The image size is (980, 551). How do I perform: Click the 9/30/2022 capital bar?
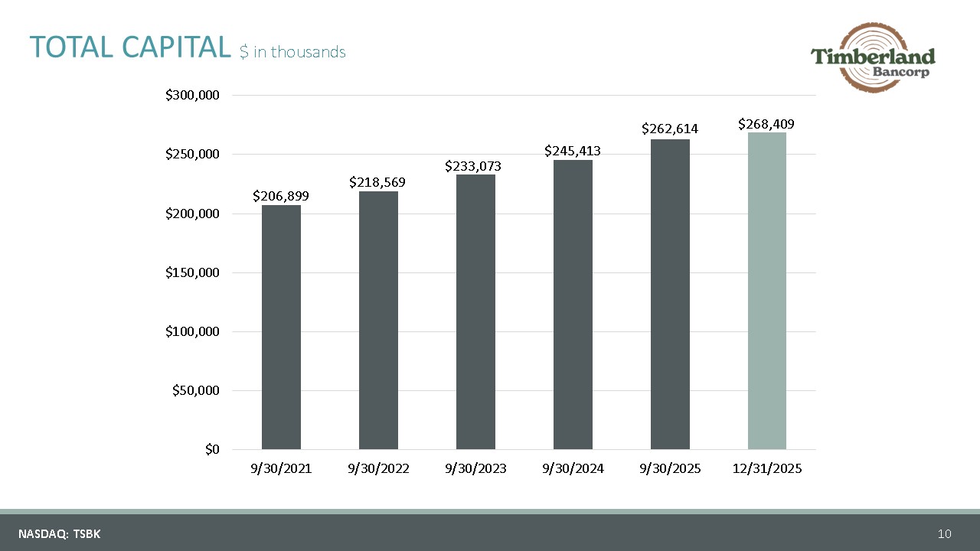[378, 320]
